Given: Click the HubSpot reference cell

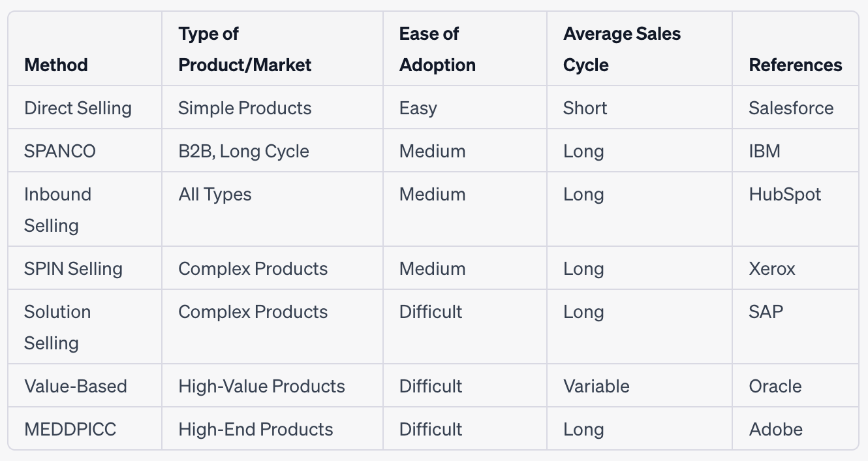Looking at the screenshot, I should pos(784,194).
